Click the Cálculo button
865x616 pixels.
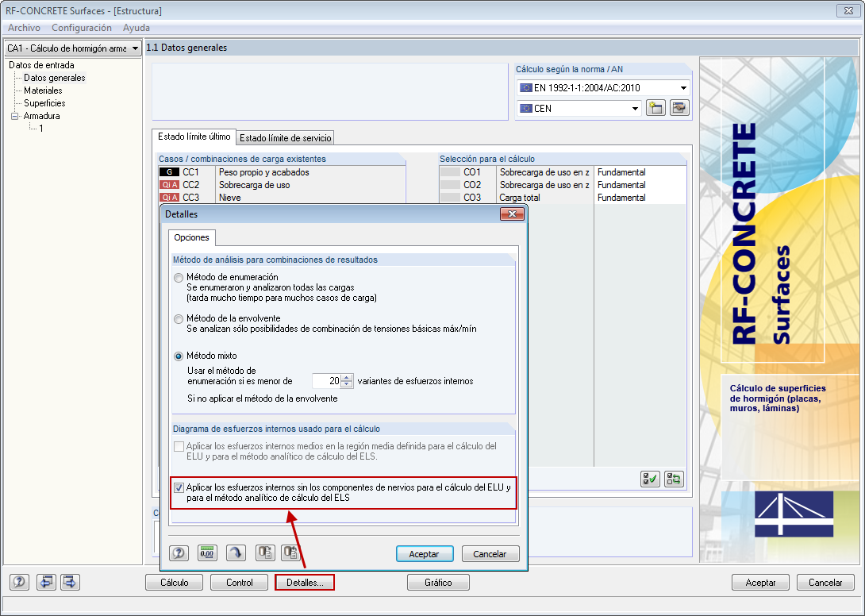pos(175,583)
